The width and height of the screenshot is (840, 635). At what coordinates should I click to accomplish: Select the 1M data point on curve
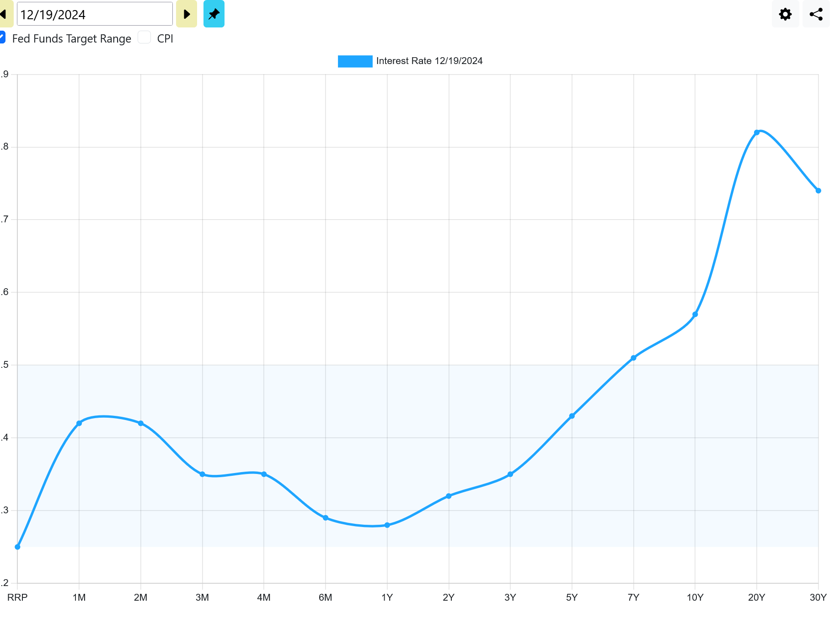(x=79, y=423)
